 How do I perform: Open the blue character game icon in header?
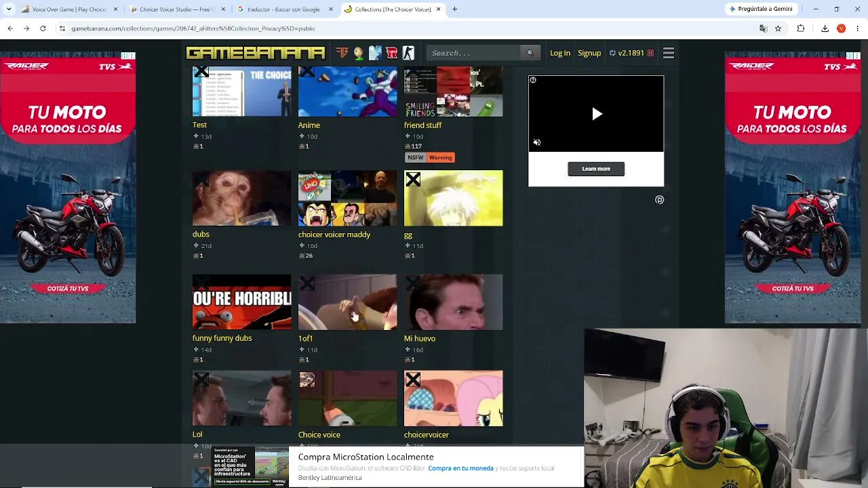(x=375, y=53)
